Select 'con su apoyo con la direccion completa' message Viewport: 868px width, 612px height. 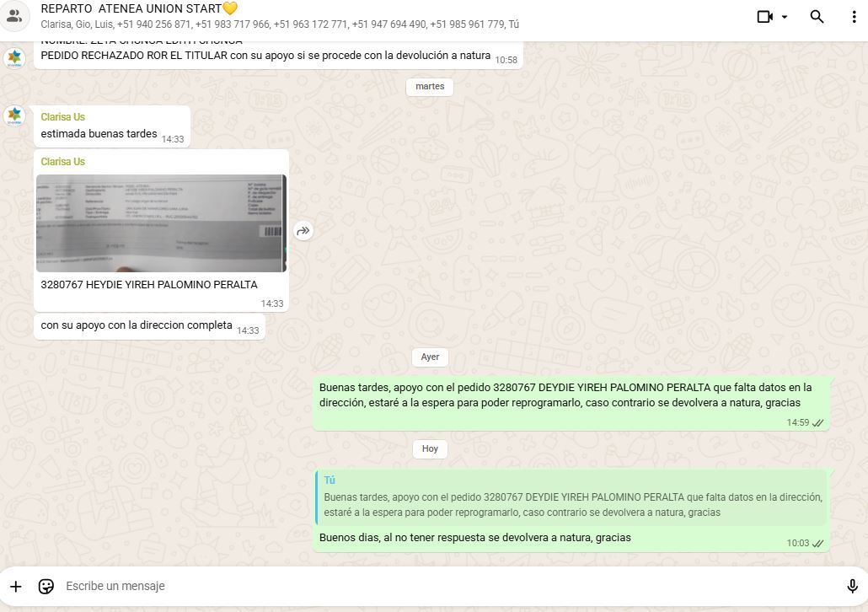tap(137, 325)
